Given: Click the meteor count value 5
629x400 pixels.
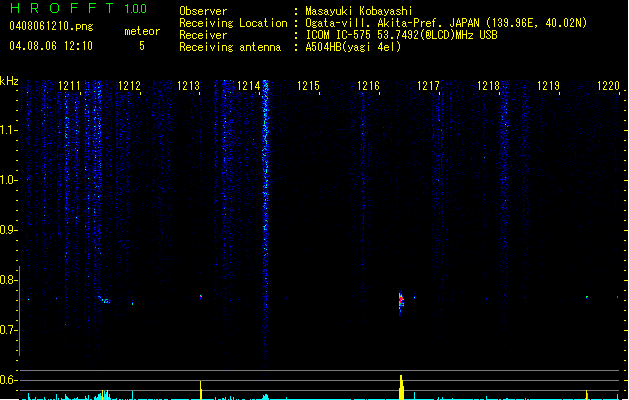Looking at the screenshot, I should click(142, 46).
